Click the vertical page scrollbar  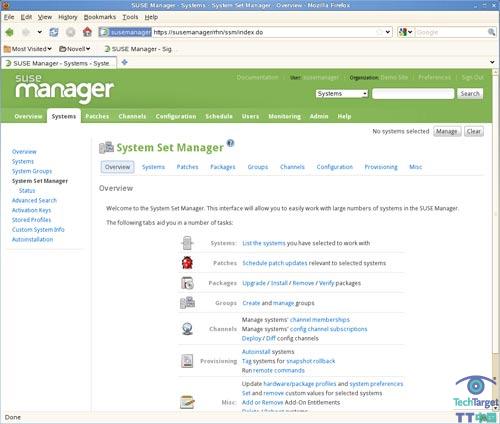495,240
